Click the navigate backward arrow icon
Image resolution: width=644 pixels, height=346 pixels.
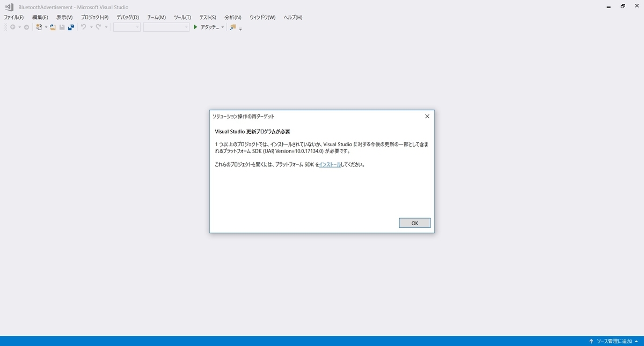(x=12, y=27)
